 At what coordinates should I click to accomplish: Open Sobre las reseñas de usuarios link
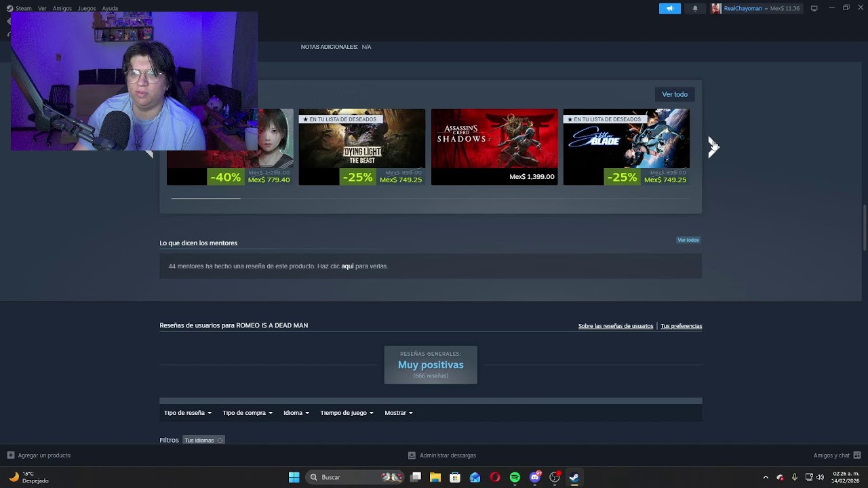coord(616,326)
